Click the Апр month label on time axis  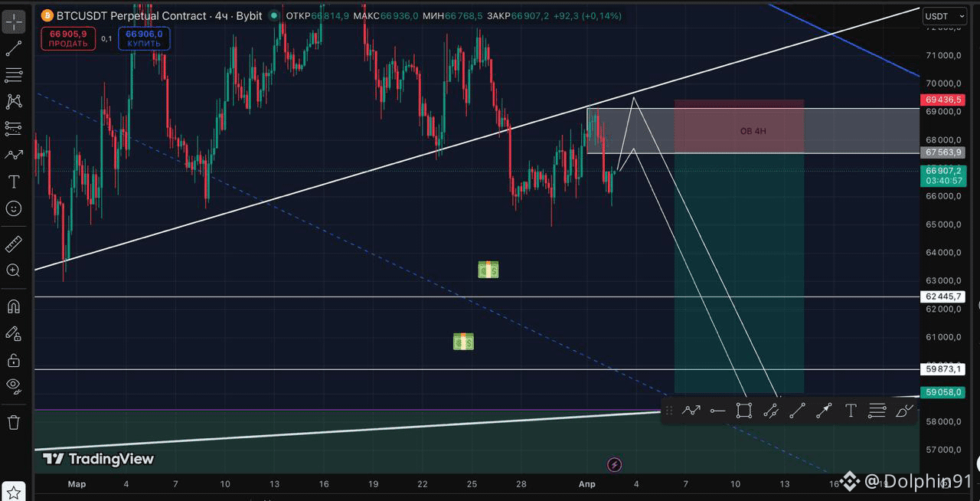point(586,483)
